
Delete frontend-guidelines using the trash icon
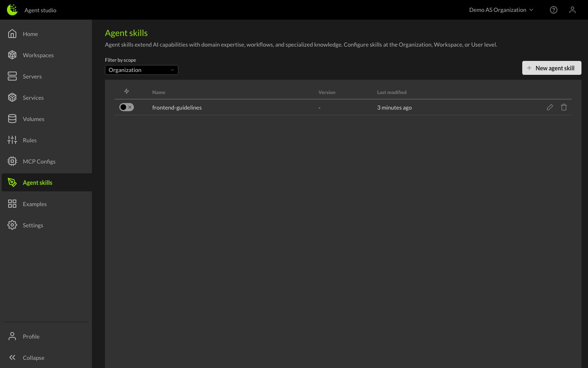click(x=563, y=107)
